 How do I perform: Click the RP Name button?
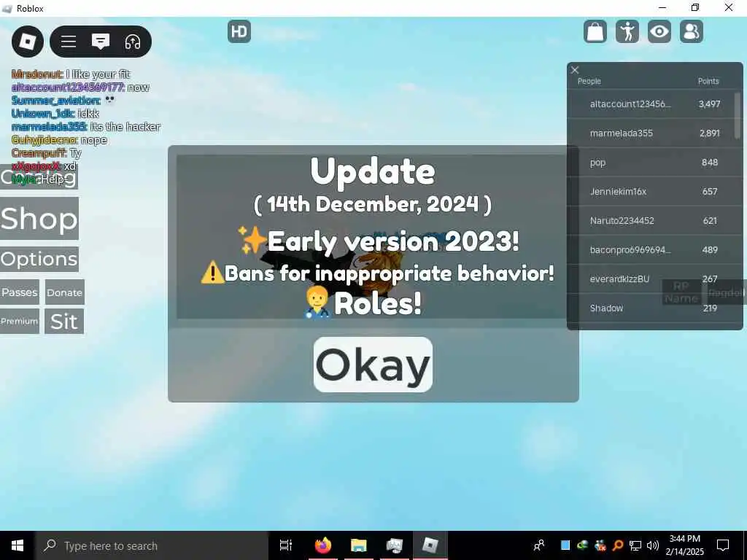pos(681,292)
